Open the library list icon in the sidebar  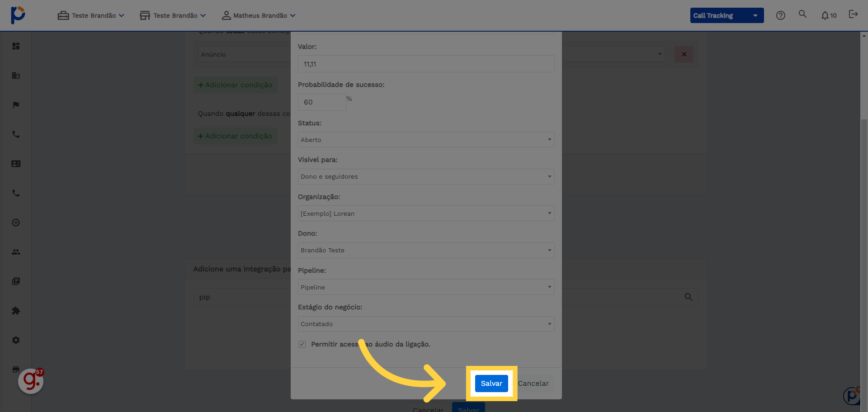[x=16, y=281]
